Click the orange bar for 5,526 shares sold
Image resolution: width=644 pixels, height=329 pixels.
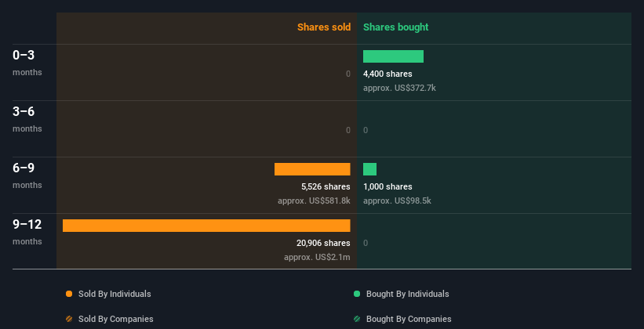click(x=312, y=169)
